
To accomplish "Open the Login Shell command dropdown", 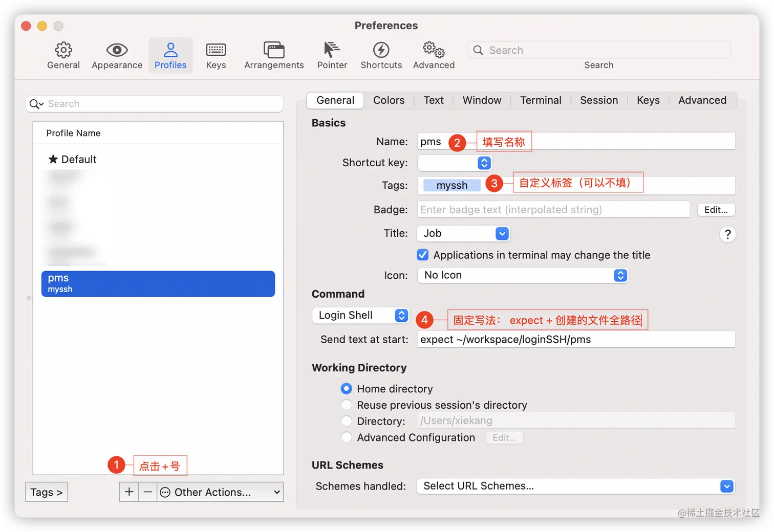I will (360, 315).
